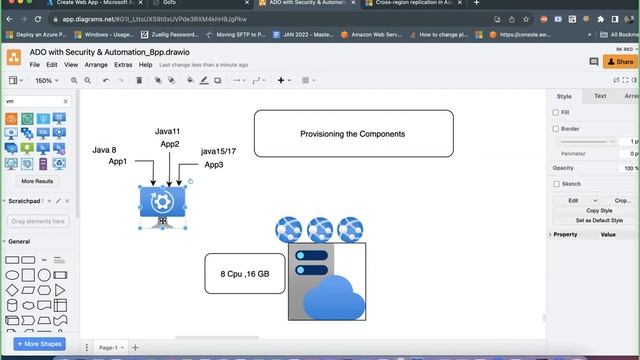Undo the last change
This screenshot has width=640, height=360.
(106, 80)
